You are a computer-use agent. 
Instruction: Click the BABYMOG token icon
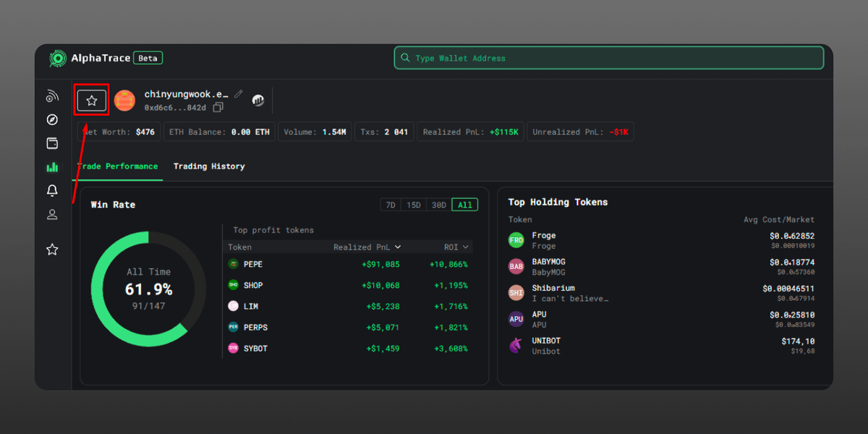(516, 266)
